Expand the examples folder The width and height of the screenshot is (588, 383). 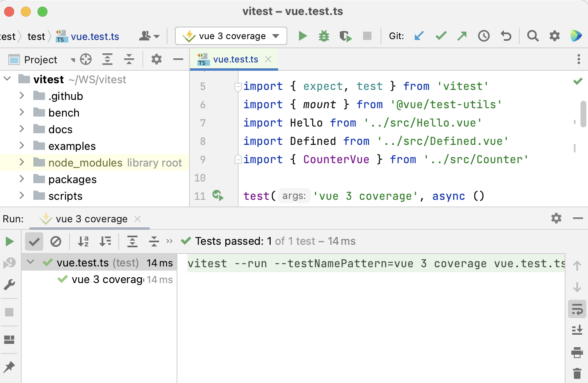pos(22,145)
